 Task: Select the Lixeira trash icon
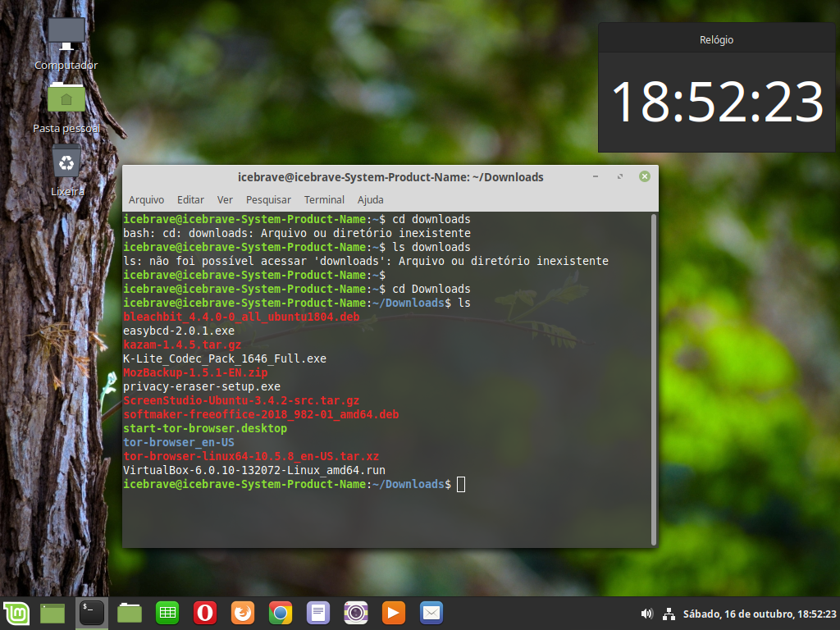coord(67,171)
